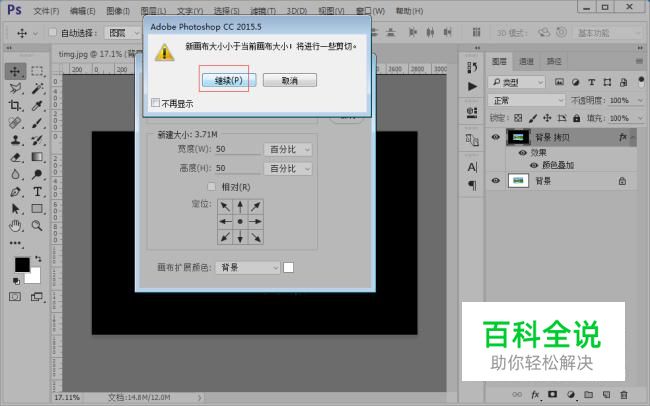Click lock all icon in the lock row
The width and height of the screenshot is (650, 406).
[576, 118]
